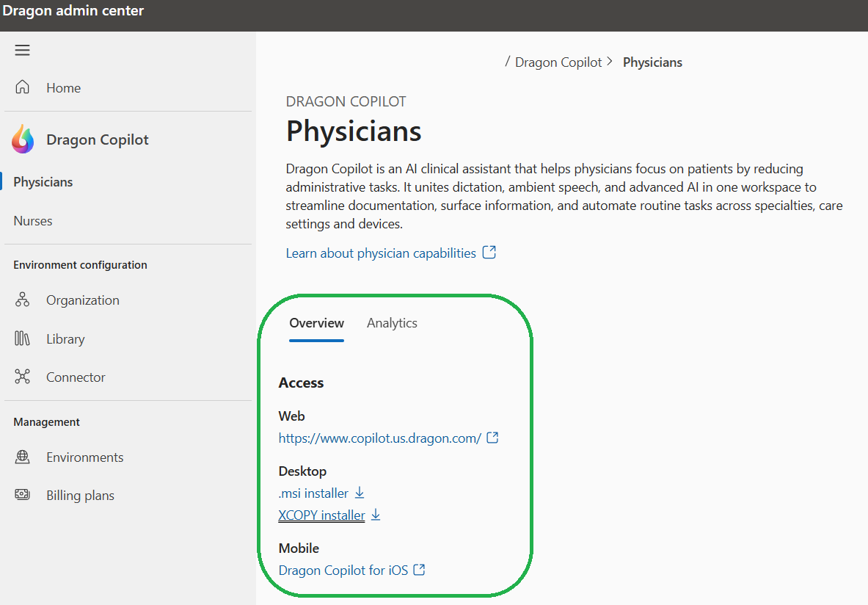Click the Environments globe icon

(23, 457)
